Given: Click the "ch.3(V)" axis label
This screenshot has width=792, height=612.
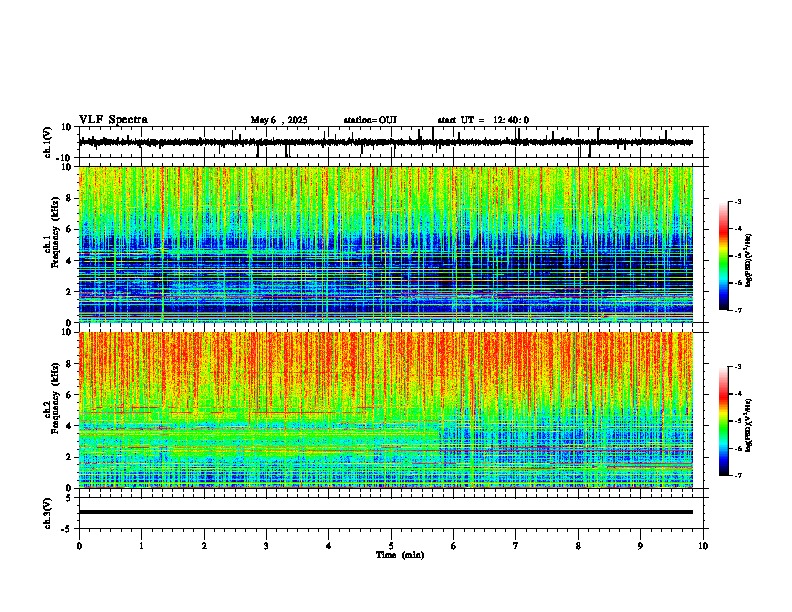Looking at the screenshot, I should click(48, 513).
